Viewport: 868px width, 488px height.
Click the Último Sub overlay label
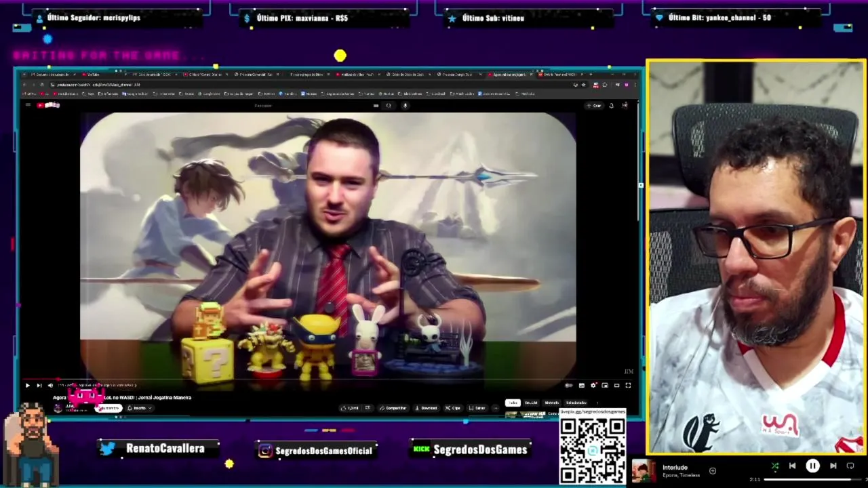point(493,18)
